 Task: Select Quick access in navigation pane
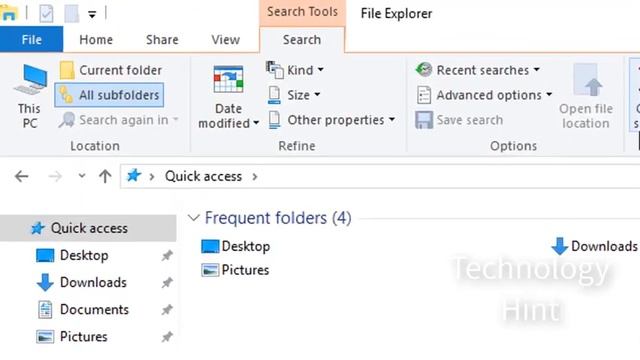88,228
